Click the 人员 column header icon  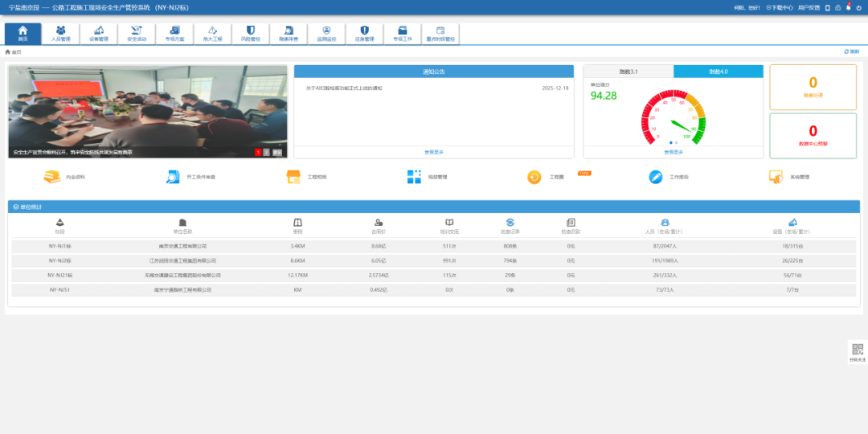pos(665,222)
